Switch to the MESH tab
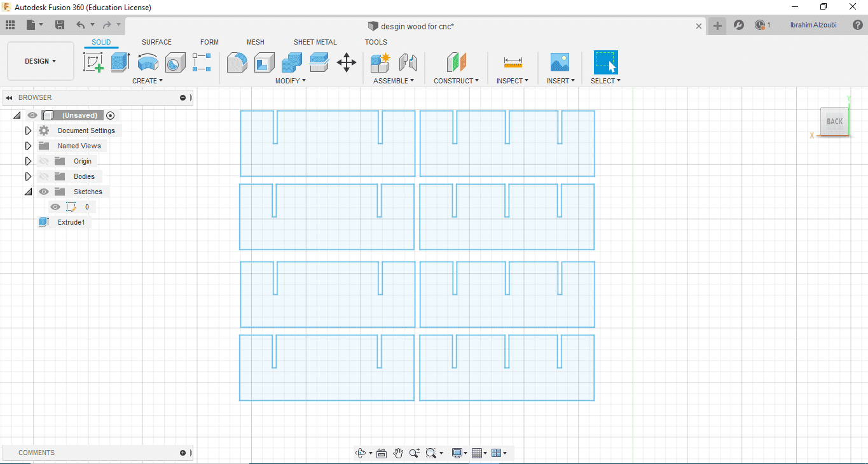The image size is (868, 464). point(256,42)
